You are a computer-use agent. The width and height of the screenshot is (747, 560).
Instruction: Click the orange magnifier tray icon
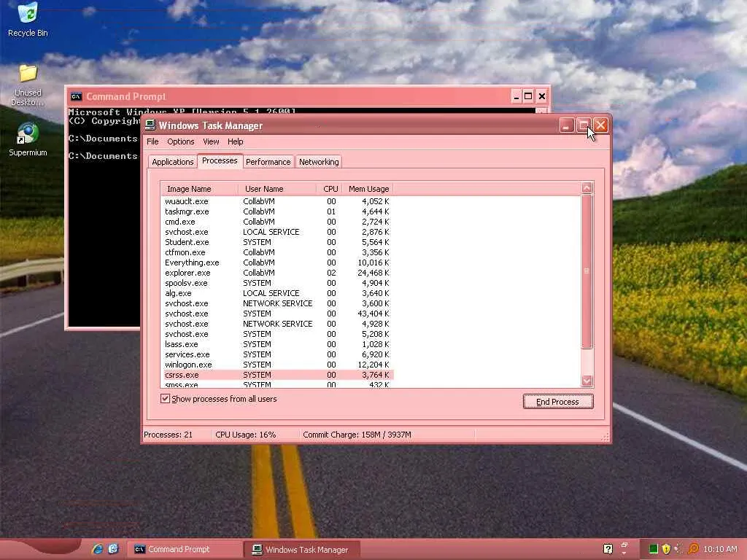694,549
